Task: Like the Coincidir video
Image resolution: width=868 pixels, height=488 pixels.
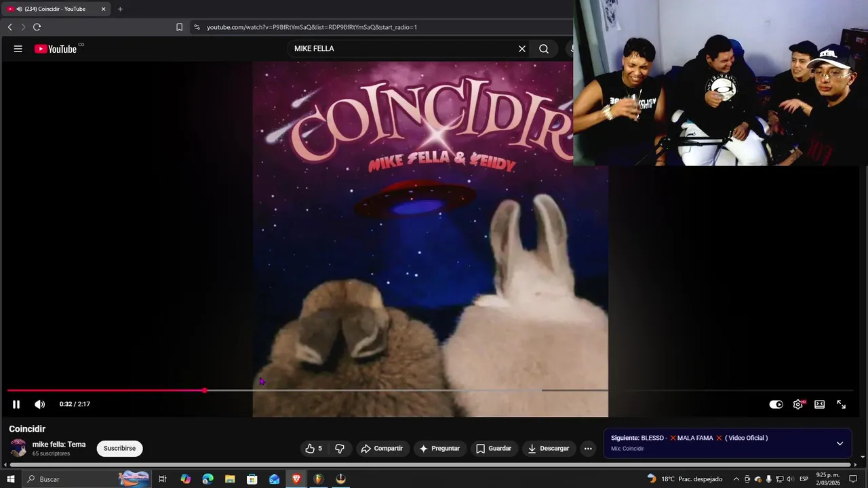Action: coord(314,449)
